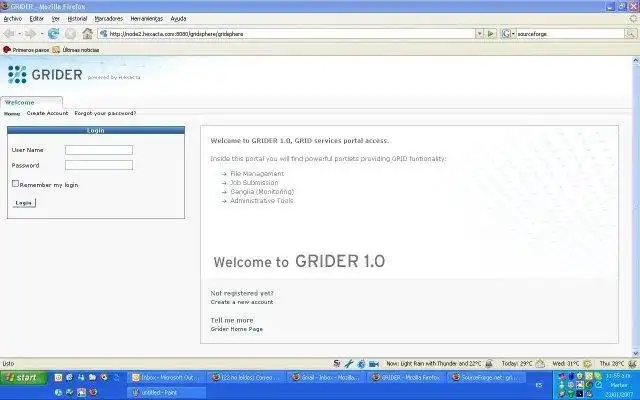Click the Stop loading icon

[71, 33]
